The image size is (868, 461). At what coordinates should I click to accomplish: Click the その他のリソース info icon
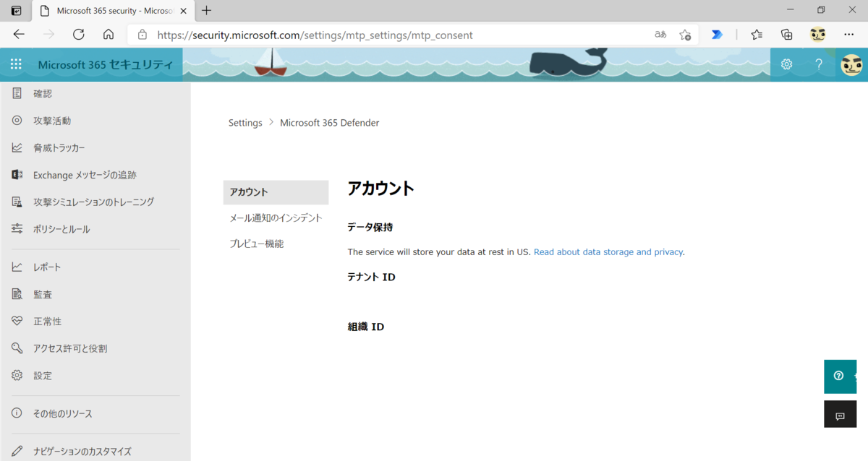click(x=17, y=414)
